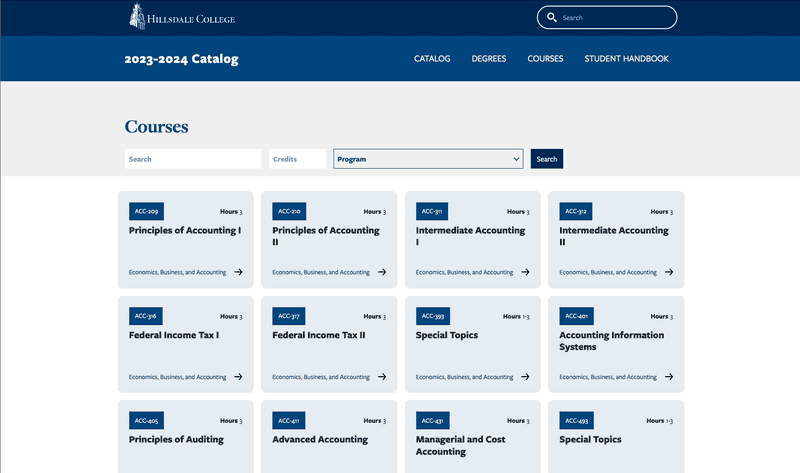800x473 pixels.
Task: Click the ACC-316 course code badge
Action: 146,316
